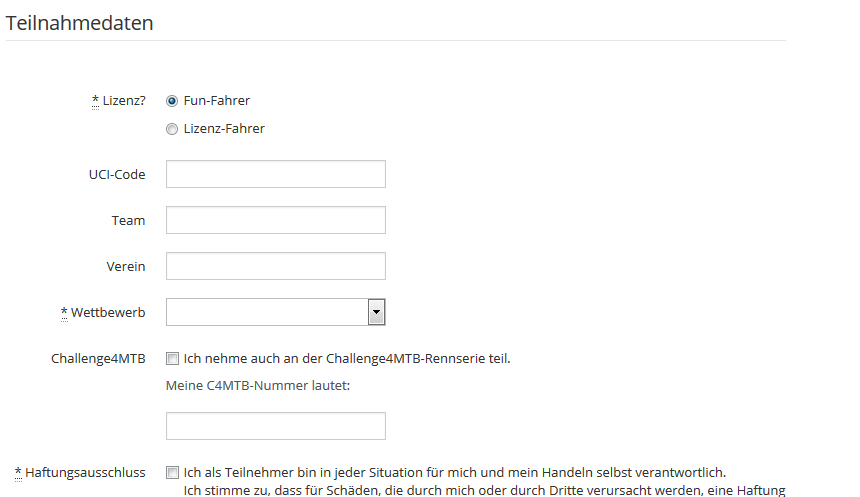Click the Verein text box
Screen dimensions: 860x497
(275, 266)
